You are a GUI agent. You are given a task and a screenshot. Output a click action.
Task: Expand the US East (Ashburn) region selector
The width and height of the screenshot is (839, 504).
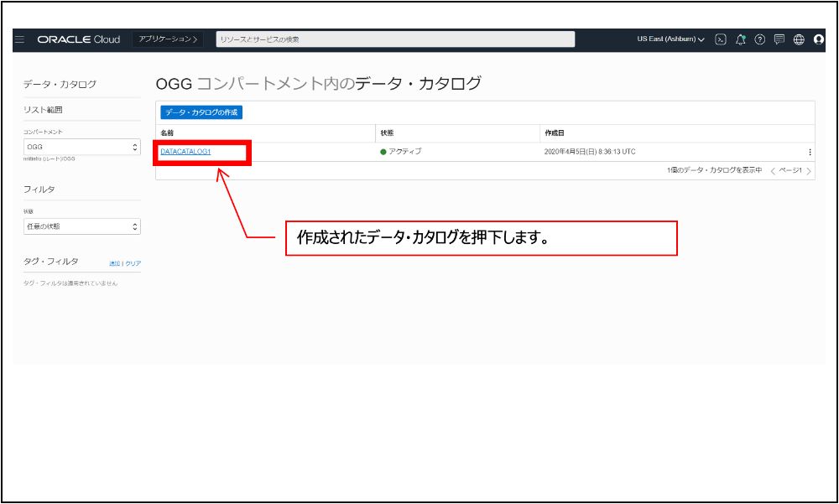pyautogui.click(x=670, y=39)
